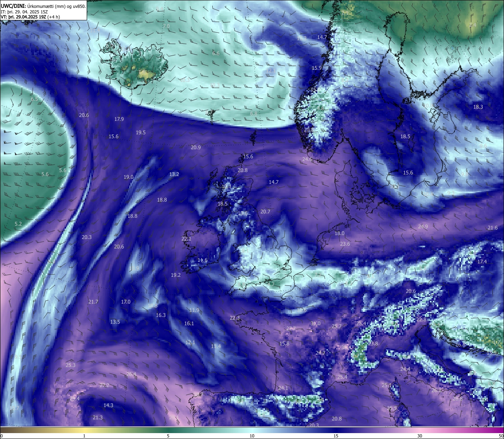Click the IT 29. 04. 2025 15Z line
The height and width of the screenshot is (439, 504).
tap(24, 12)
